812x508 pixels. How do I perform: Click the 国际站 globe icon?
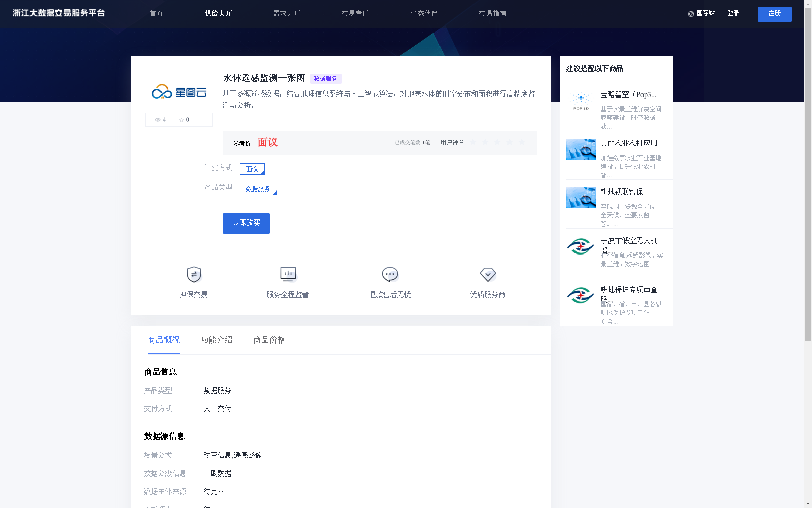click(691, 14)
